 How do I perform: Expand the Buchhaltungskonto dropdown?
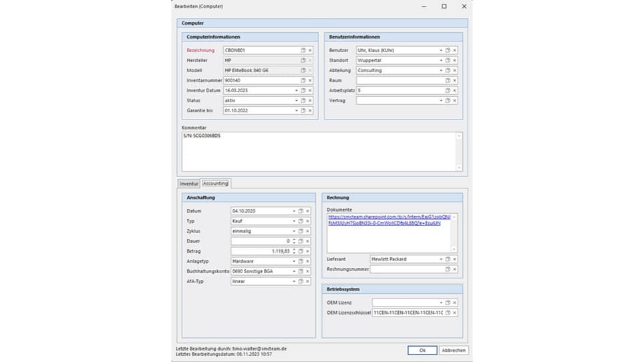tap(294, 271)
